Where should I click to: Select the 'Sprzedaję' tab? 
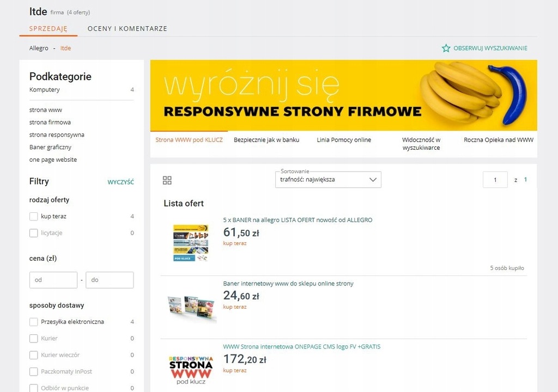point(48,28)
